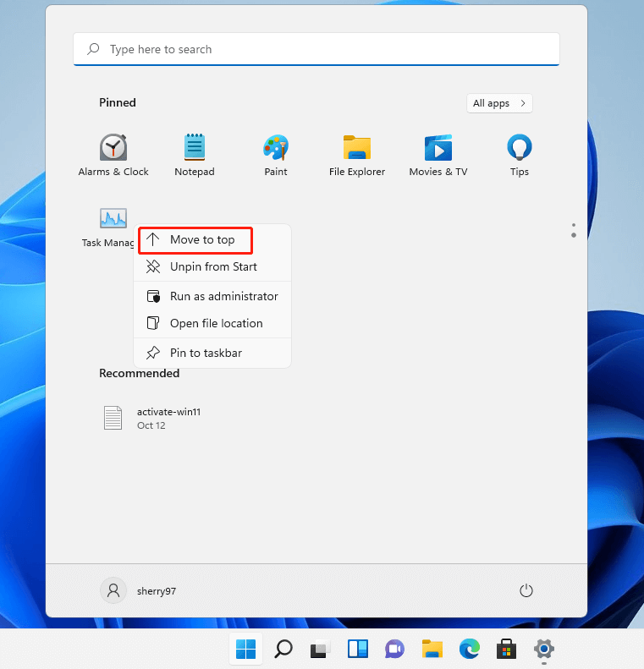Choose Unpin from Start
Image resolution: width=644 pixels, height=669 pixels.
(212, 266)
